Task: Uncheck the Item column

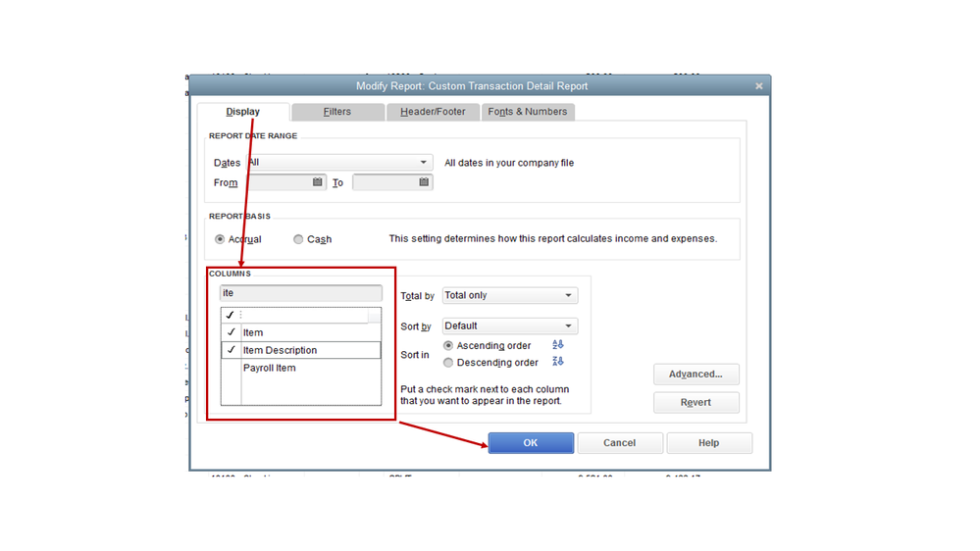Action: tap(232, 332)
